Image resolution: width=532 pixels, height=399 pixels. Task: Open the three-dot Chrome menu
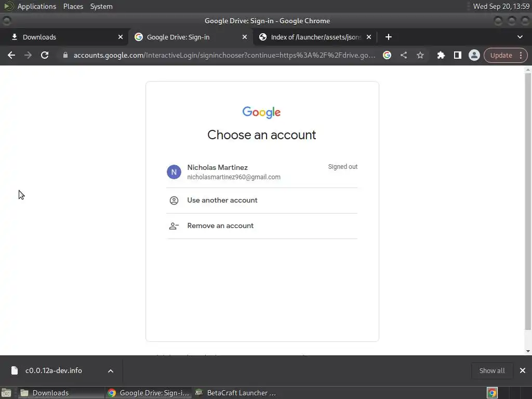pyautogui.click(x=521, y=55)
